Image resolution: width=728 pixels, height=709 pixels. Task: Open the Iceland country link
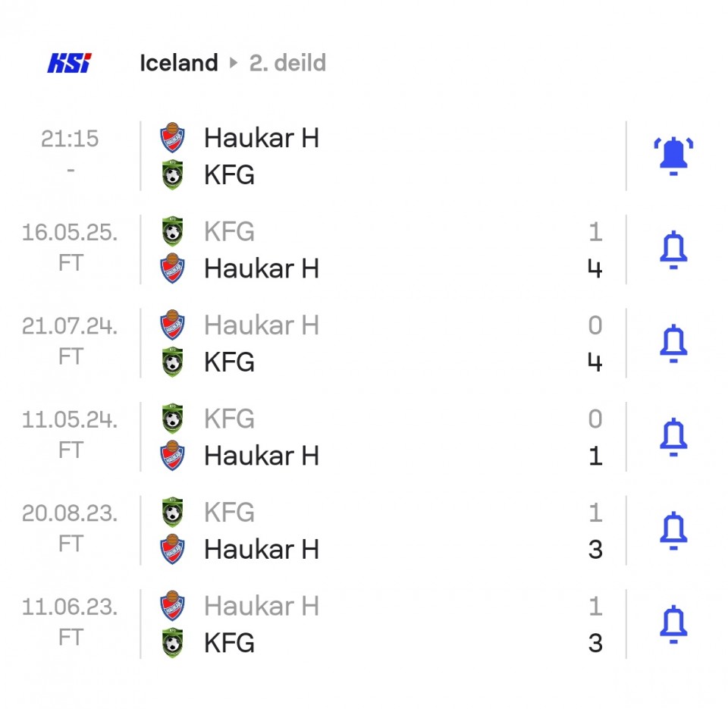pos(179,63)
